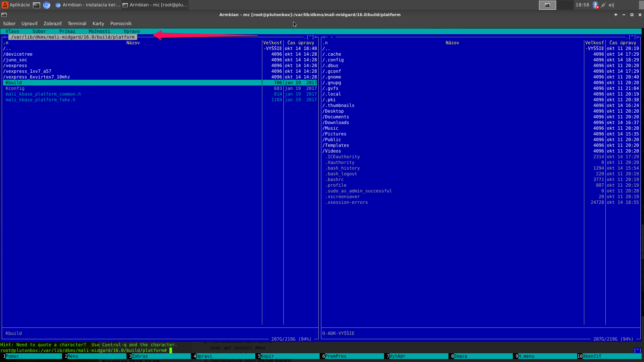Launch the terminal icon in the top panel
The height and width of the screenshot is (362, 644).
click(x=37, y=5)
